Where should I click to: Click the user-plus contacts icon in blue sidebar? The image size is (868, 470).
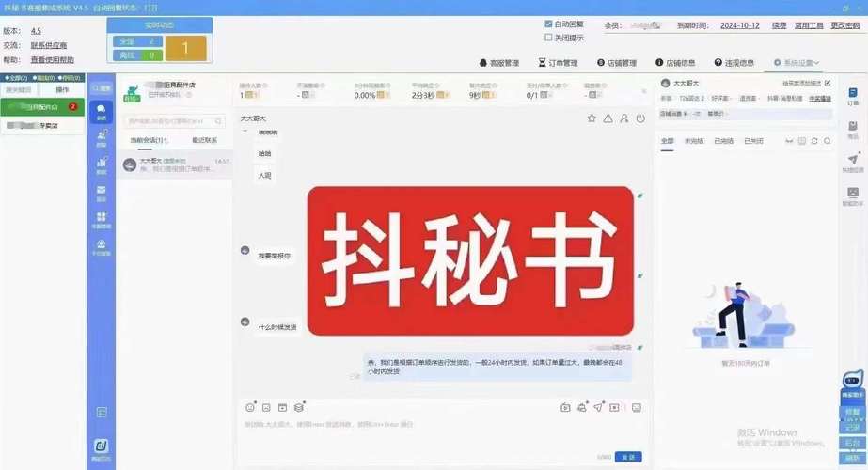pos(102,136)
